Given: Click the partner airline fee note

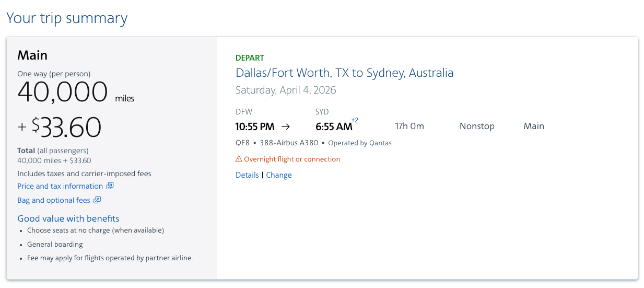Looking at the screenshot, I should 110,258.
